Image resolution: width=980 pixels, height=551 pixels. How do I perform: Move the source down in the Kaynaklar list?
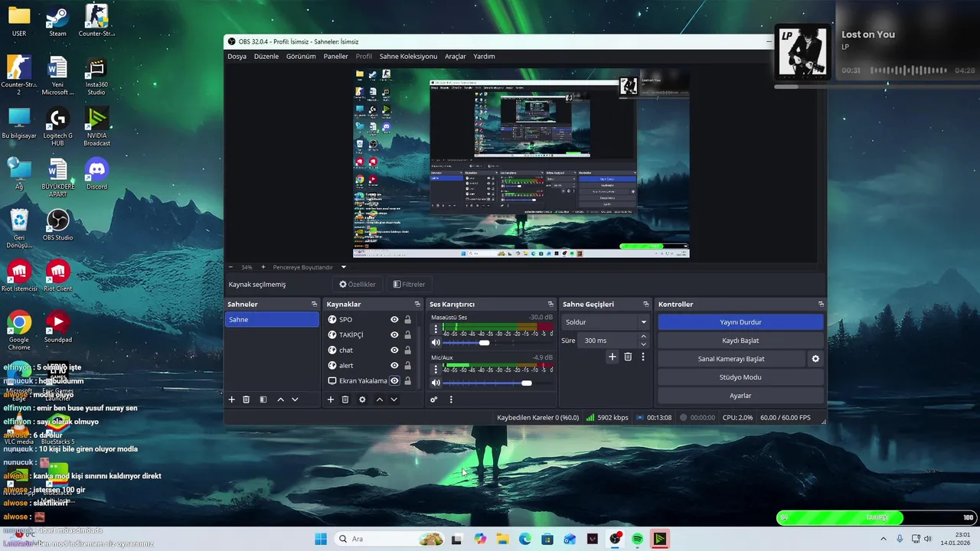394,399
